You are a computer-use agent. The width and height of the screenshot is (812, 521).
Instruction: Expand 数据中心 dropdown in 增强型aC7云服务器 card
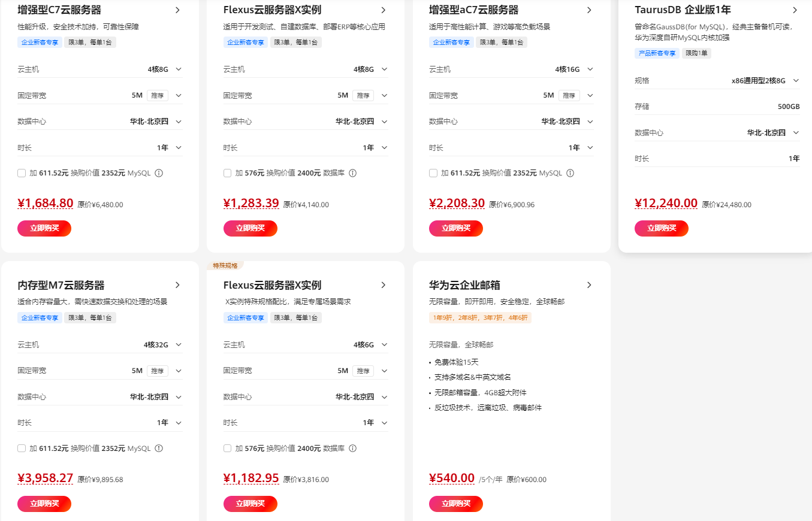[x=590, y=122]
